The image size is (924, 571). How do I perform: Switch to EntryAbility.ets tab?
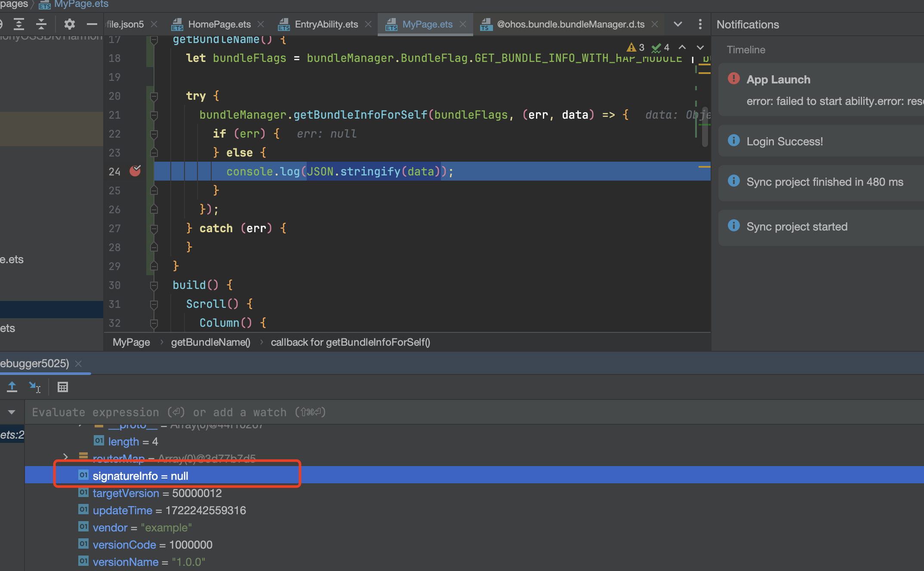(326, 24)
